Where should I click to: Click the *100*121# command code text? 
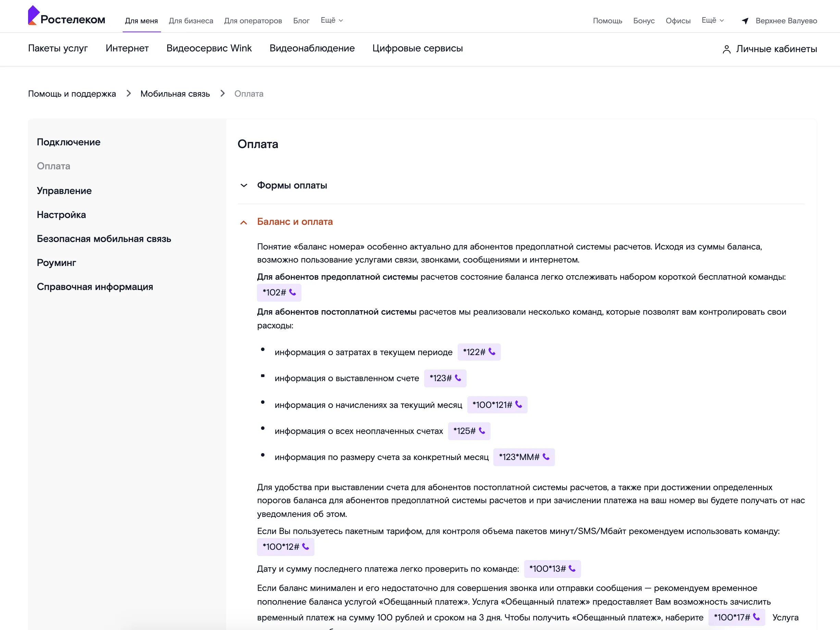click(x=492, y=405)
